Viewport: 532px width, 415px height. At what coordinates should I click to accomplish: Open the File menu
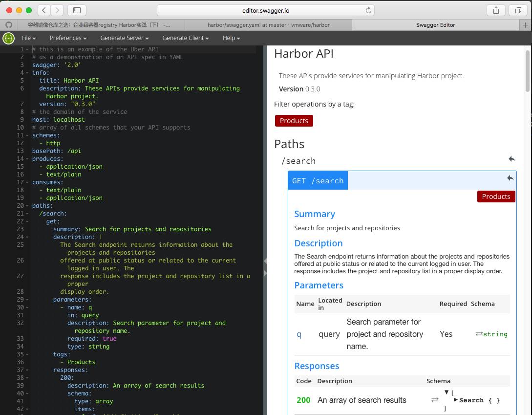[x=29, y=38]
